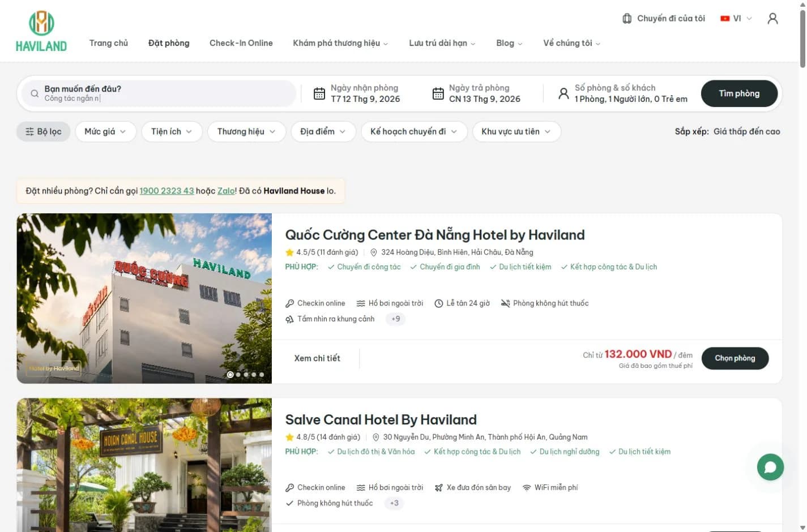Open the Khu vực ưu tiên dropdown

pyautogui.click(x=516, y=131)
